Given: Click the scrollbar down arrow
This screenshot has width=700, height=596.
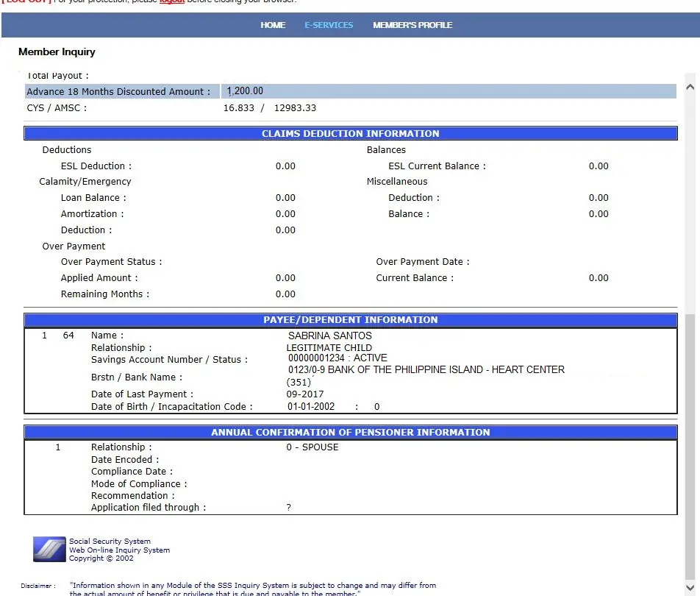Looking at the screenshot, I should pyautogui.click(x=690, y=587).
